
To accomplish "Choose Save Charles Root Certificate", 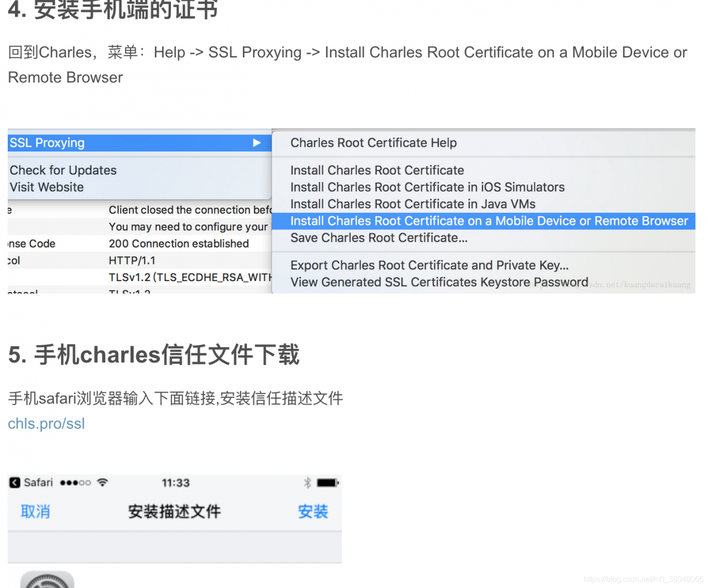I will 379,238.
